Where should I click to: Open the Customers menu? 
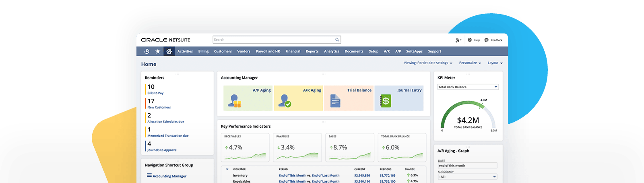tap(223, 51)
